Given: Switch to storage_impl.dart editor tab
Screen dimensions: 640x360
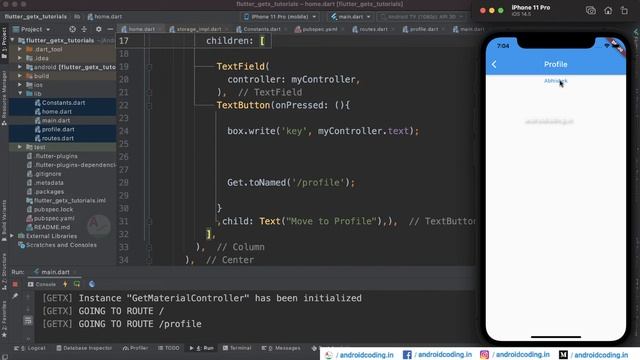Looking at the screenshot, I should click(196, 29).
